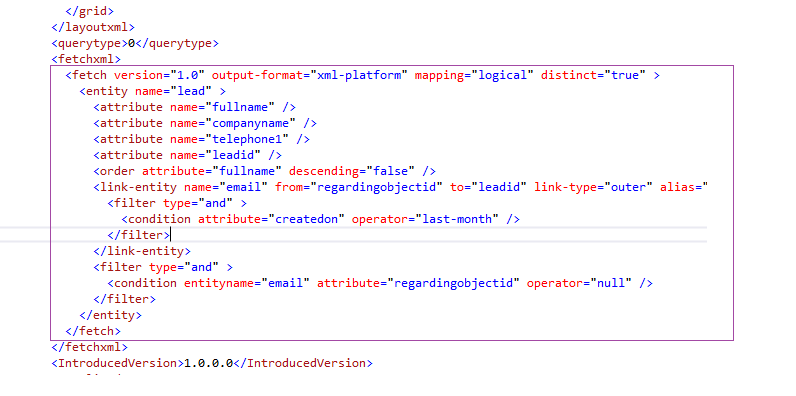
Task: Click the querytype value 0 line
Action: coord(135,43)
